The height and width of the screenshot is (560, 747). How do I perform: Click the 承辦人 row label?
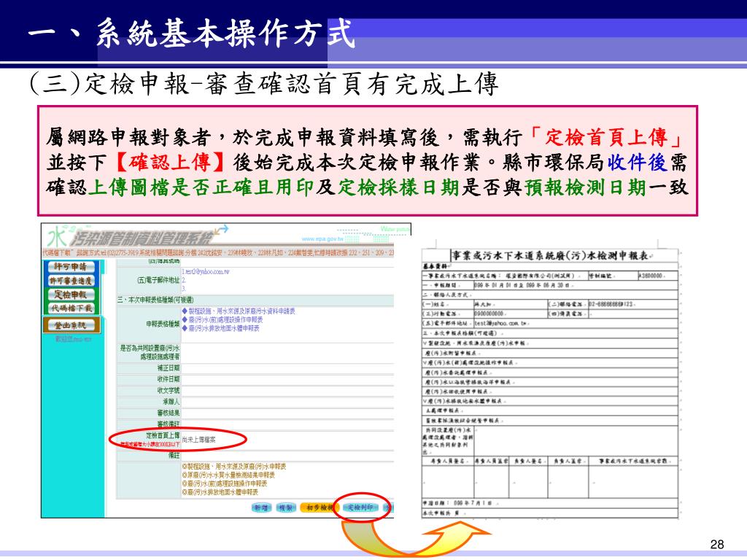[x=171, y=402]
